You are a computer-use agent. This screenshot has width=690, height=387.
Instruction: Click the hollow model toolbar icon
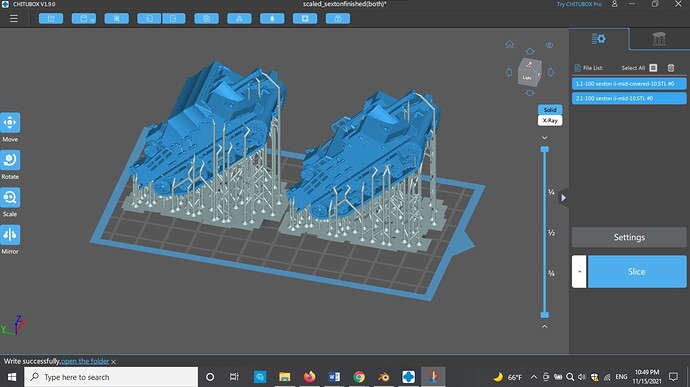pos(305,18)
